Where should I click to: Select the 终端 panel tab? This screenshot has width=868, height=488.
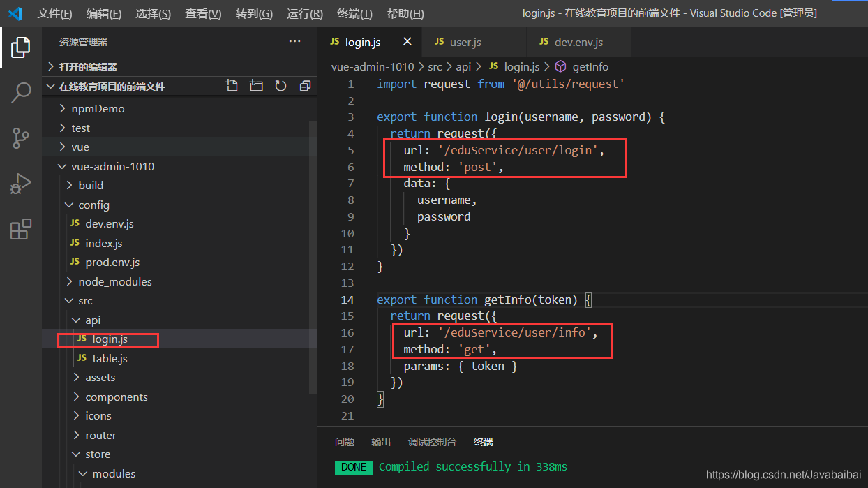coord(483,442)
